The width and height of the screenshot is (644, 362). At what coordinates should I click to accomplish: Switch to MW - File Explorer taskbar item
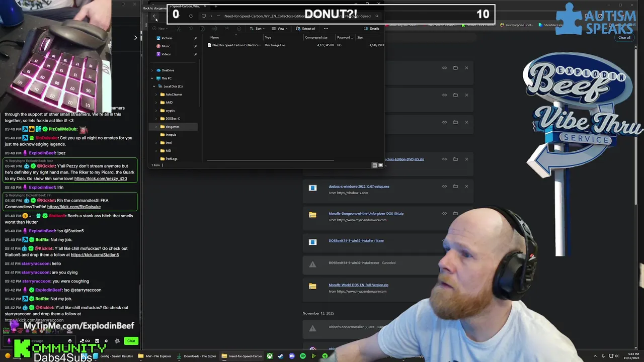coord(154,356)
